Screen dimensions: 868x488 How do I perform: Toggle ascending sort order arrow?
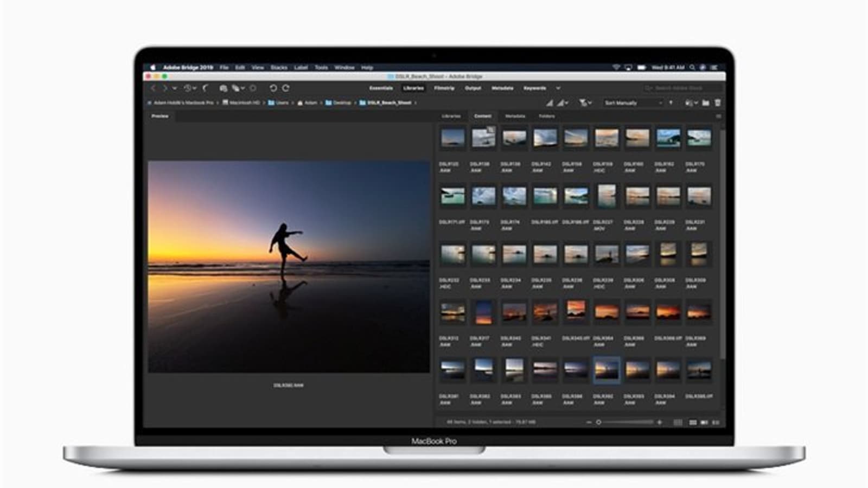point(671,102)
